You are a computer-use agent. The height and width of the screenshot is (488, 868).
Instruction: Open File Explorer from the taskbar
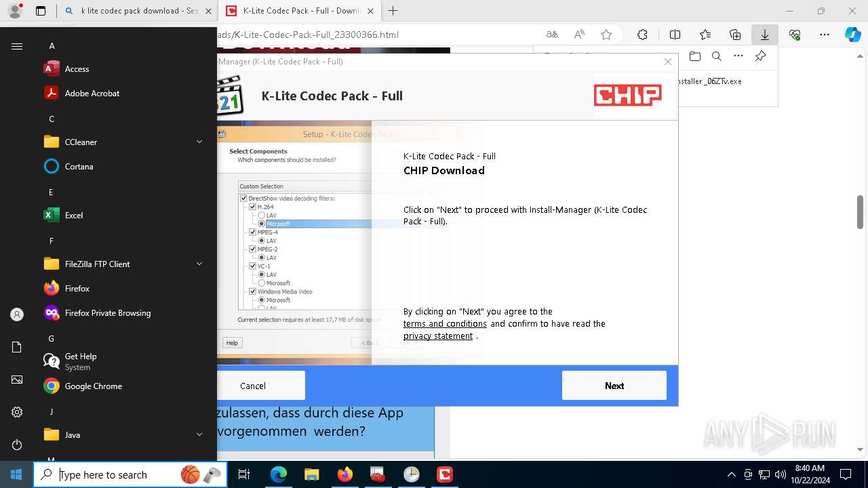pyautogui.click(x=311, y=474)
